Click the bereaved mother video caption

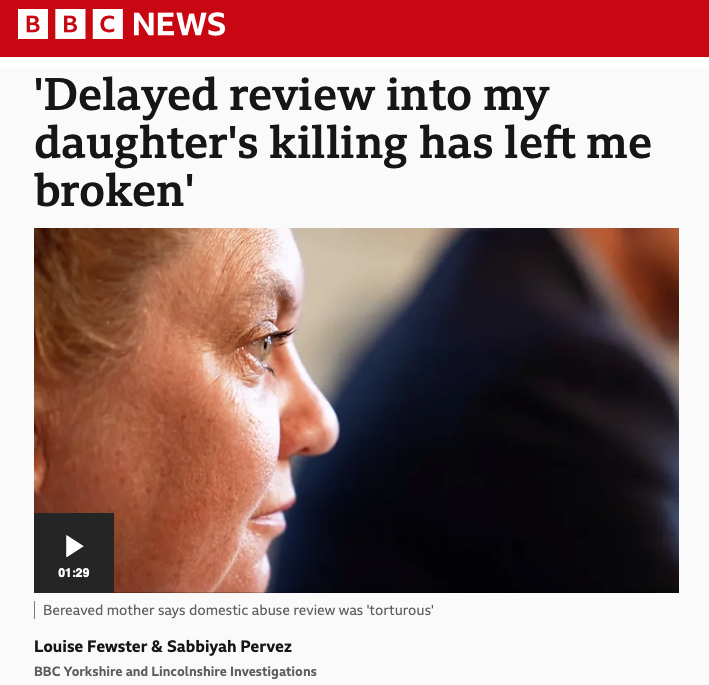tap(238, 610)
